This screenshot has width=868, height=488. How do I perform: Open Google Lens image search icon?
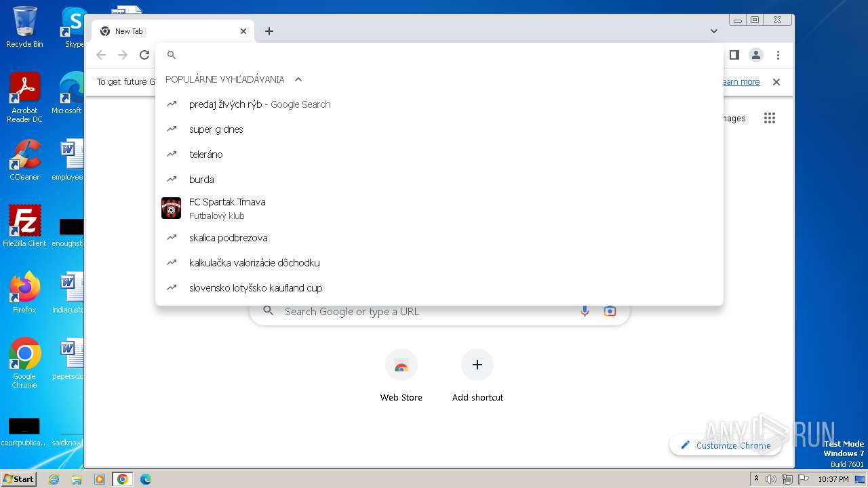(x=610, y=311)
